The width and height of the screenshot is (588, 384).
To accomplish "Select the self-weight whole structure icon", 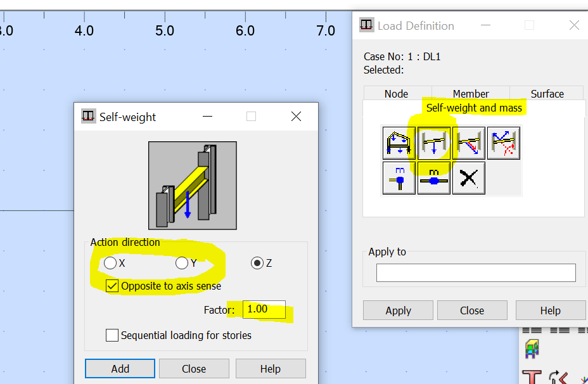I will 399,143.
